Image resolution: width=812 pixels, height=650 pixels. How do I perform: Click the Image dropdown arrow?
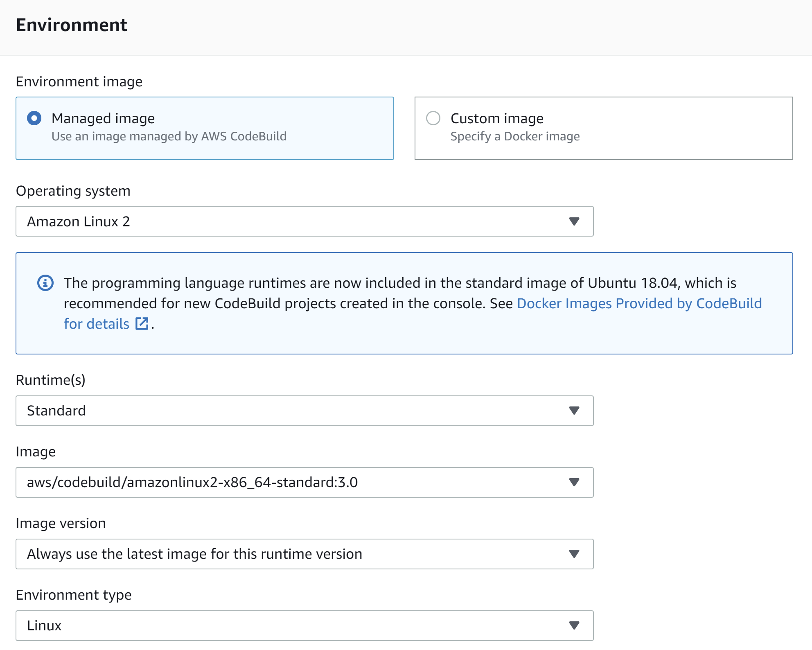[x=574, y=482]
